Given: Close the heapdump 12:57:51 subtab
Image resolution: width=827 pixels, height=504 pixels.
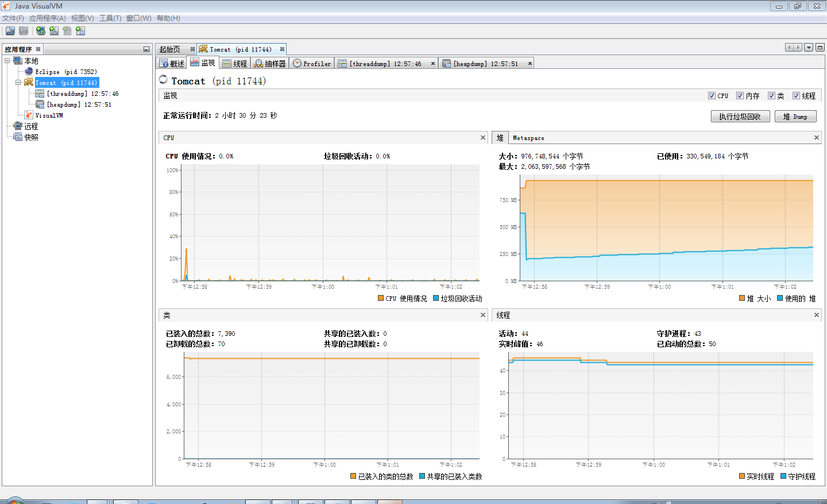Looking at the screenshot, I should click(x=530, y=63).
